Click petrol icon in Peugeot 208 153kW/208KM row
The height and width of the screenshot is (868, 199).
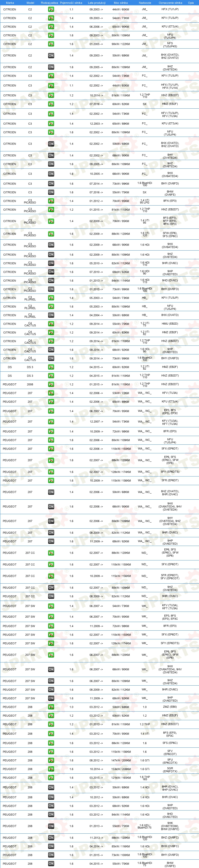pos(51,769)
